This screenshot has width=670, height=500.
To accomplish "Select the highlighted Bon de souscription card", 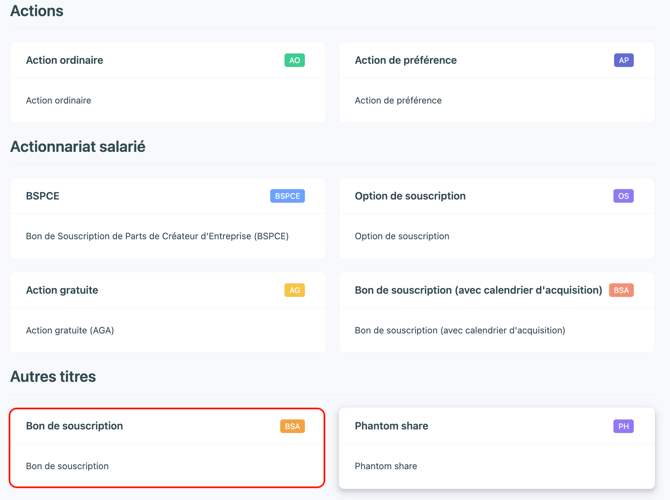I will (167, 447).
